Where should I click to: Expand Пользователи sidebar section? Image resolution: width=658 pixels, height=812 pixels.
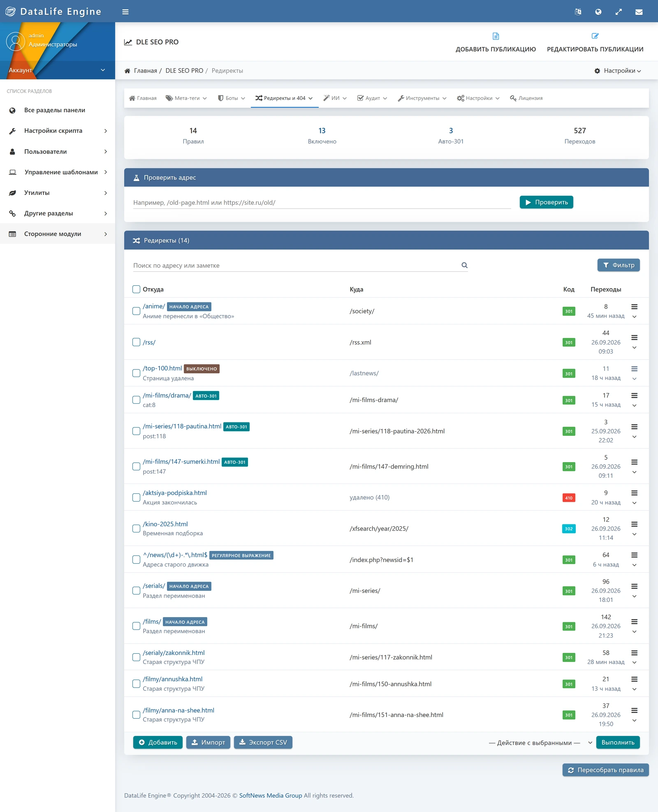point(58,152)
